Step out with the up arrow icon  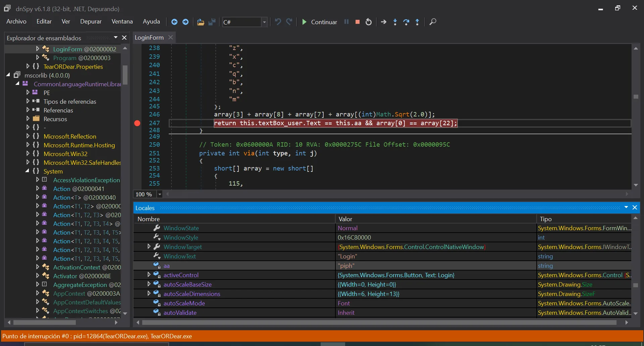[417, 22]
